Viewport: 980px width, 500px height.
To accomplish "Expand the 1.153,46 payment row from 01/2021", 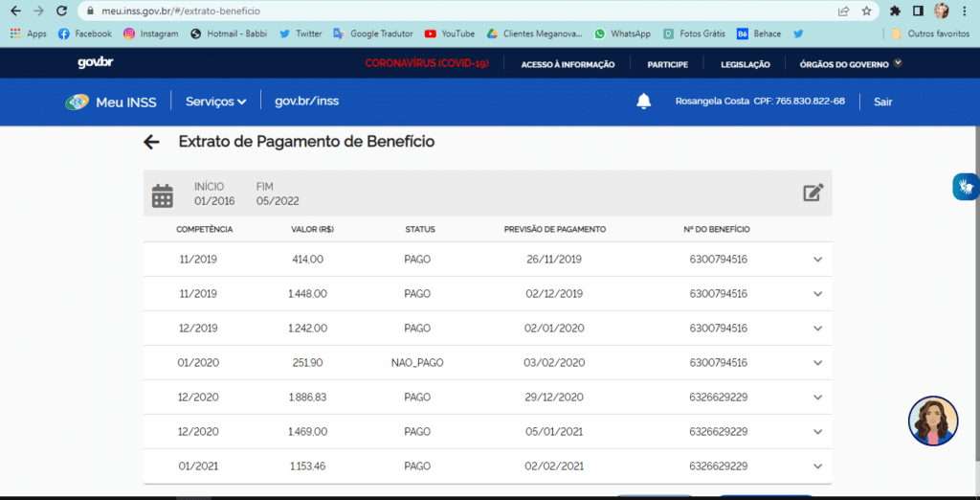I will pyautogui.click(x=817, y=466).
